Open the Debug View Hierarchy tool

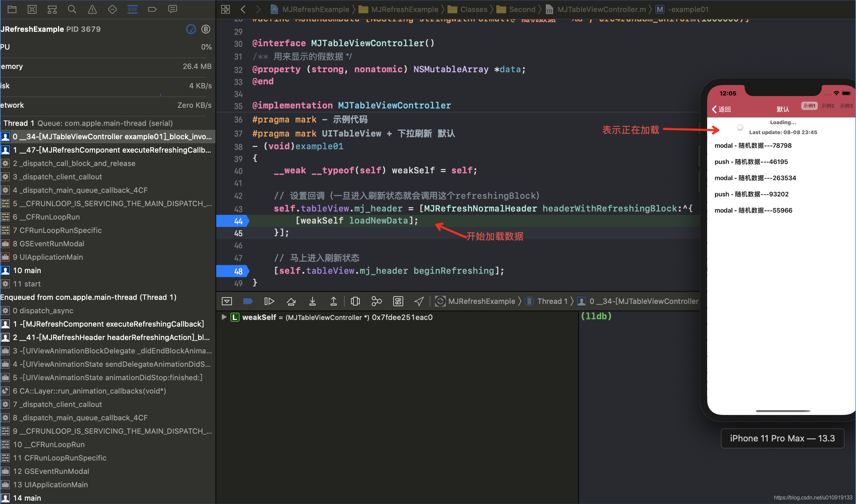355,301
